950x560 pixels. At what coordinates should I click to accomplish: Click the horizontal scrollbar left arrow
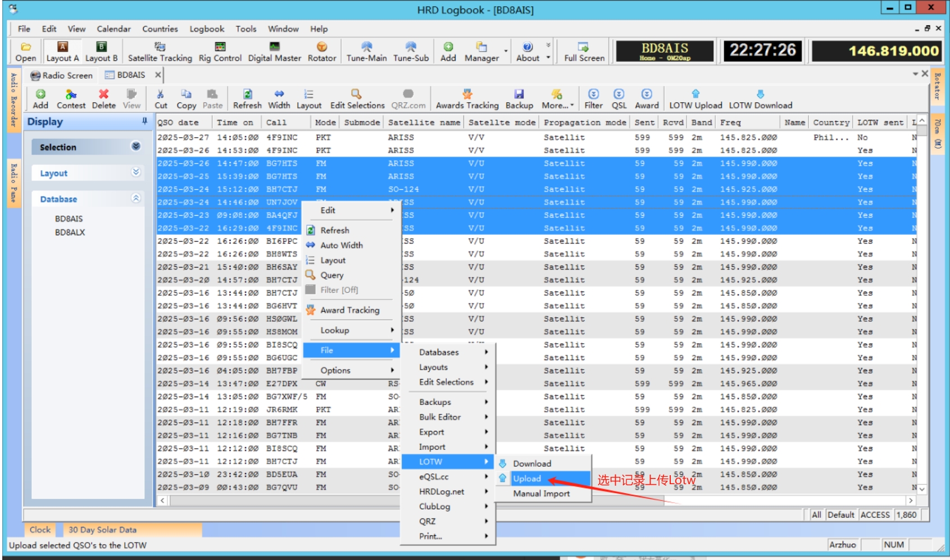163,500
